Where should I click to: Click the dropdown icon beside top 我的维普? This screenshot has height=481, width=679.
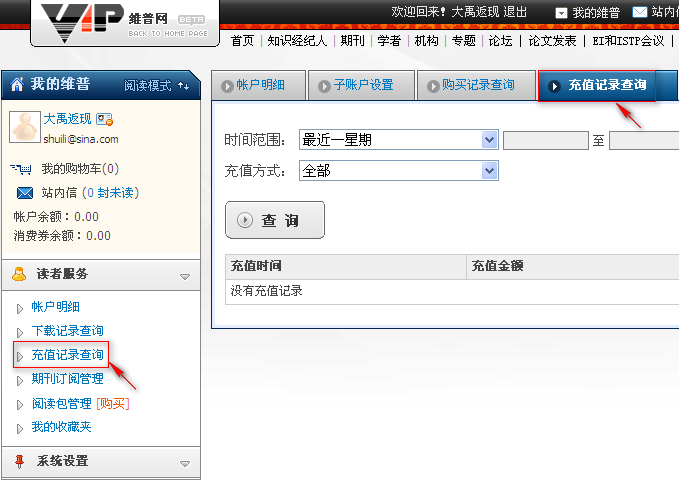(561, 13)
